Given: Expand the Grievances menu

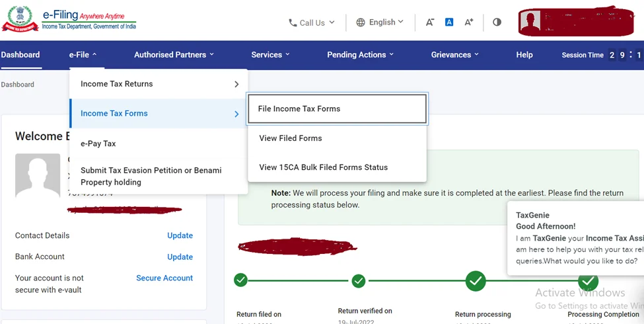Looking at the screenshot, I should 455,55.
